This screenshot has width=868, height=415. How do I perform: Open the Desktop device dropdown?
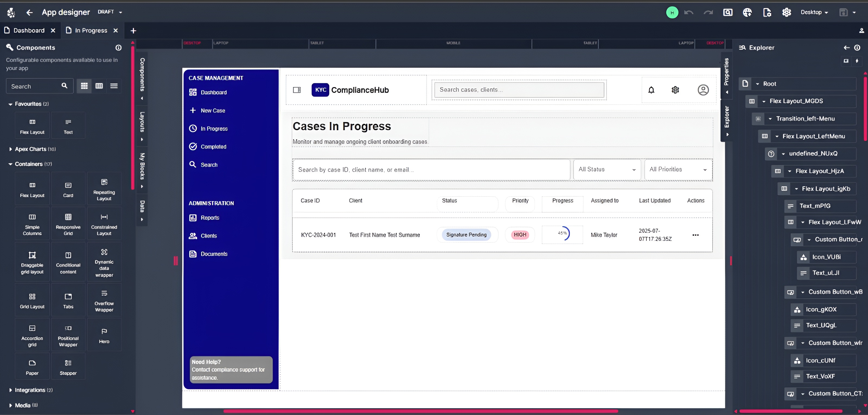pyautogui.click(x=814, y=12)
